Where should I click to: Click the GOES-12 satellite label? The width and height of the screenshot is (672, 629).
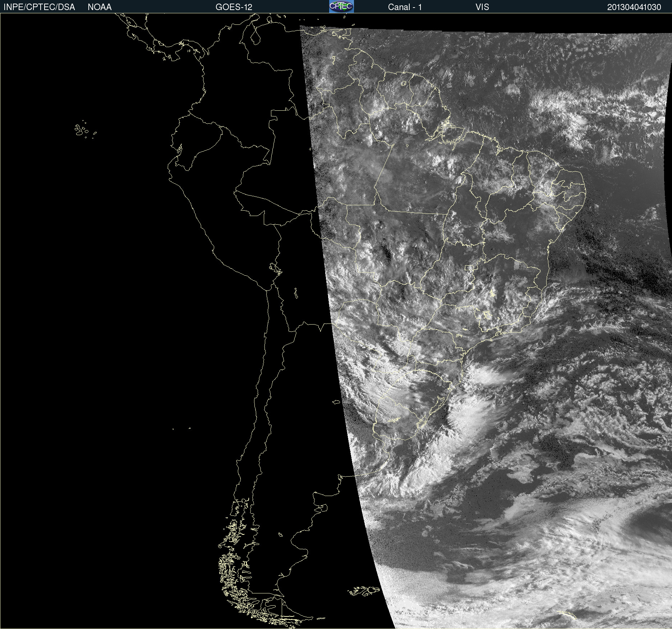pyautogui.click(x=234, y=7)
